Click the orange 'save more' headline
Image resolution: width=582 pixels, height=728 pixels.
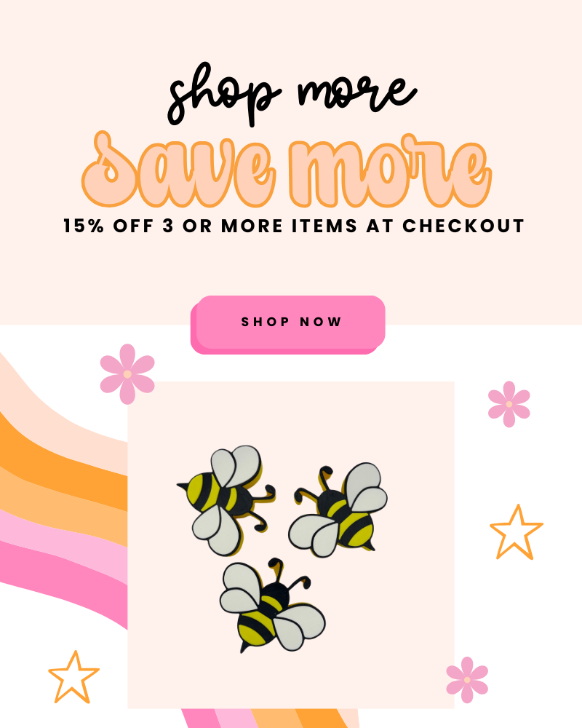[287, 170]
